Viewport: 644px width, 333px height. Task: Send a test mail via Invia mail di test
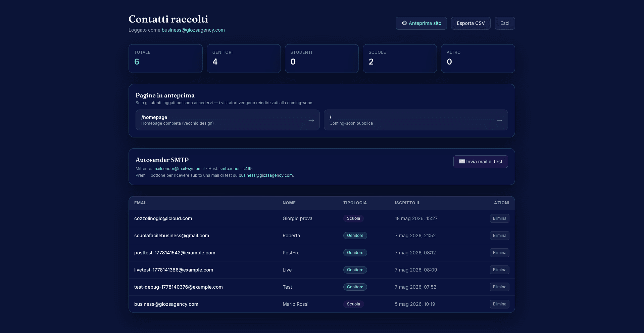coord(481,162)
